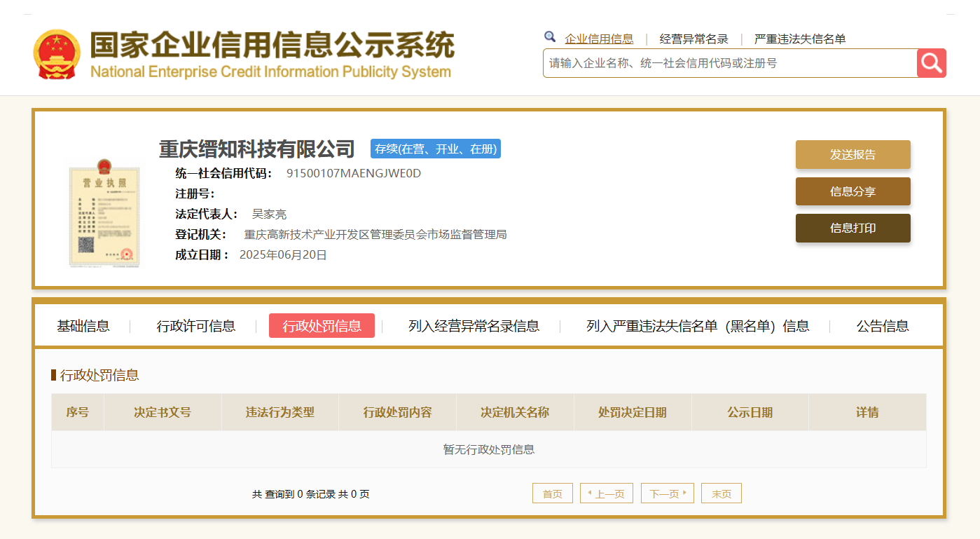Switch to the 公告信息 tab

pyautogui.click(x=883, y=326)
